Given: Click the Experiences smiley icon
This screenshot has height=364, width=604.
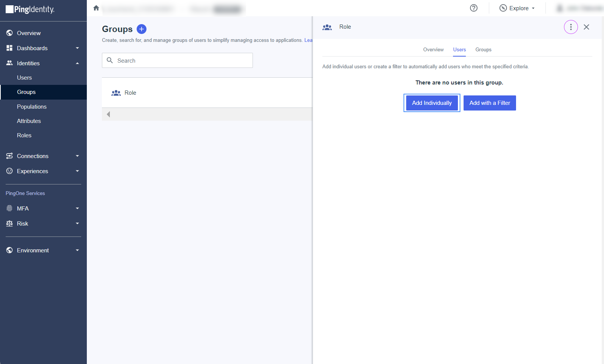Looking at the screenshot, I should (x=9, y=171).
